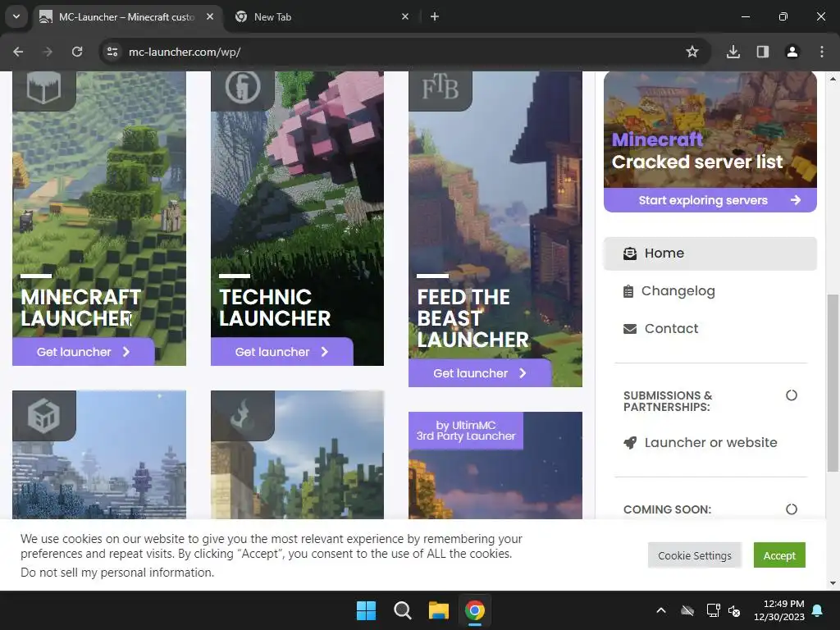
Task: Get launcher for Minecraft Launcher
Action: coord(84,352)
